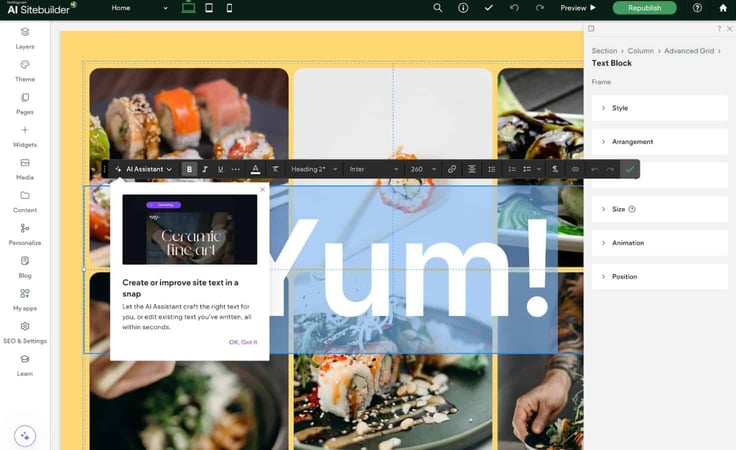Screen dimensions: 736x450
Task: Click the AI sparkle button at bottom left
Action: click(25, 436)
